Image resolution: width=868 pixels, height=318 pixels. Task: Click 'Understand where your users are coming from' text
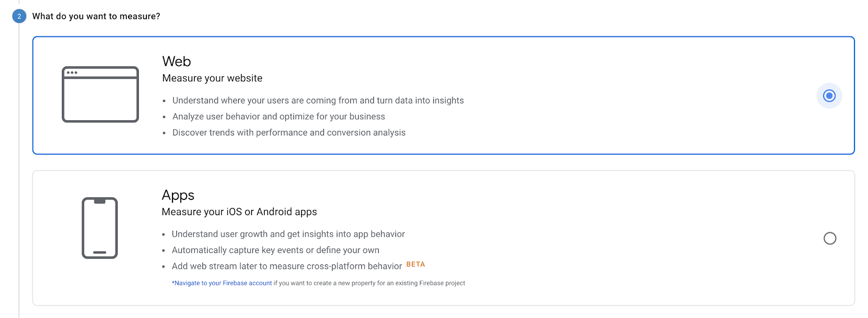point(318,100)
